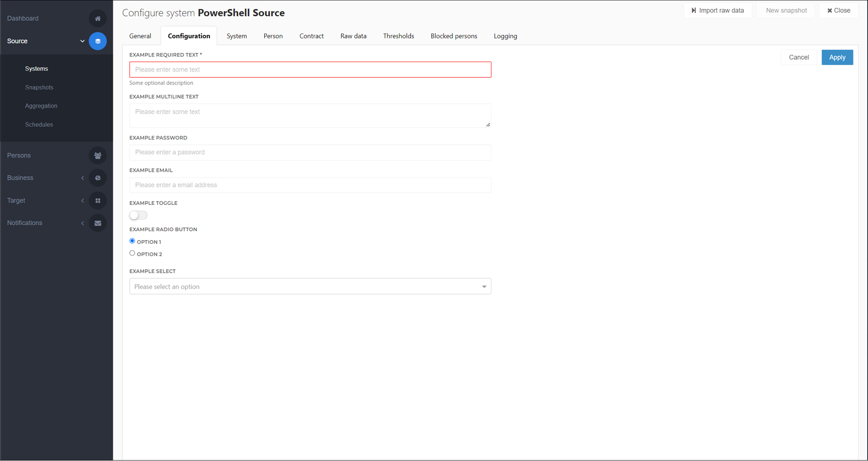Open Schedules in the sidebar

[39, 125]
